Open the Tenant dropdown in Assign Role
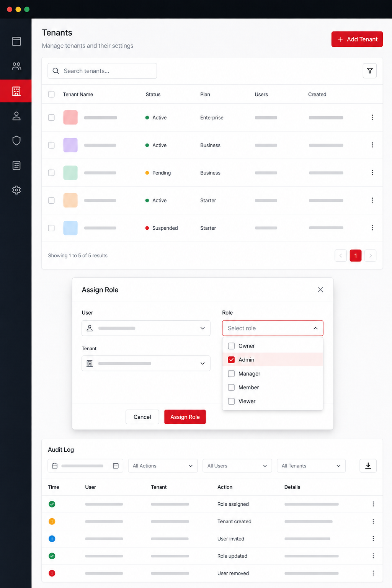Screen dimensions: 392x588 (146, 363)
